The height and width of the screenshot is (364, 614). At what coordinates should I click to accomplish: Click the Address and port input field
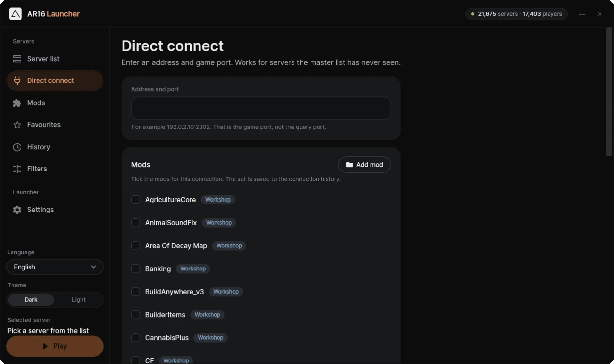click(x=261, y=108)
